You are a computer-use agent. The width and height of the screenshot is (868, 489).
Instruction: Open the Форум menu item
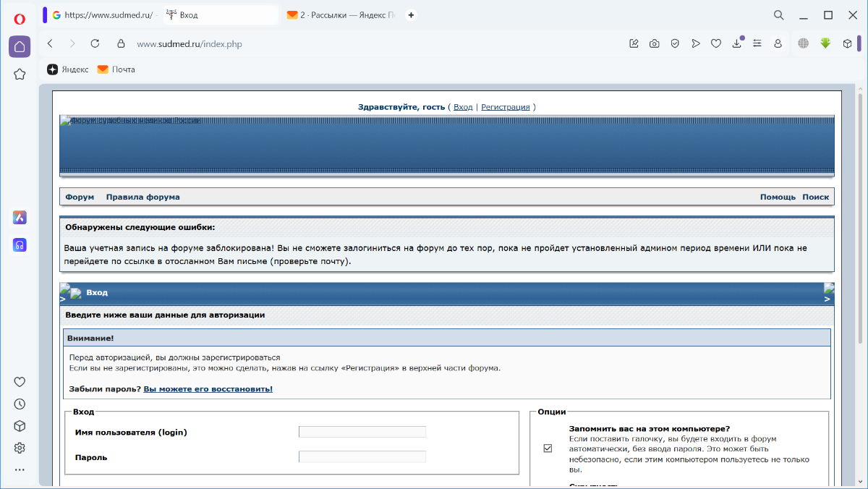point(80,197)
